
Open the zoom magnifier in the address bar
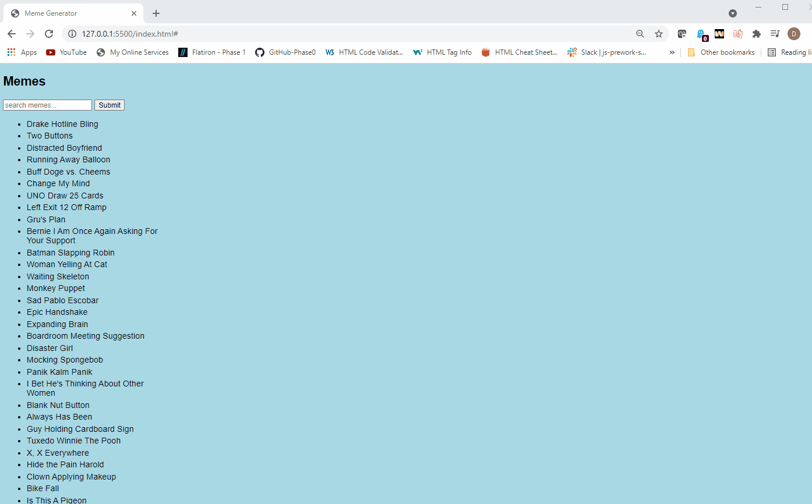pyautogui.click(x=640, y=34)
